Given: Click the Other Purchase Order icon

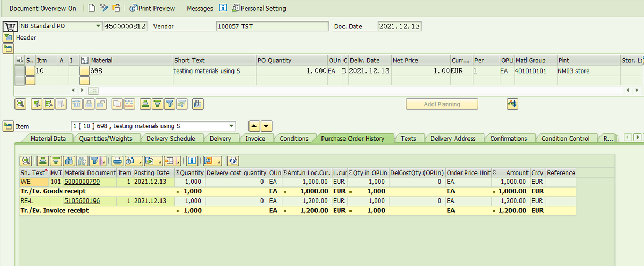Looking at the screenshot, I should pyautogui.click(x=116, y=8).
